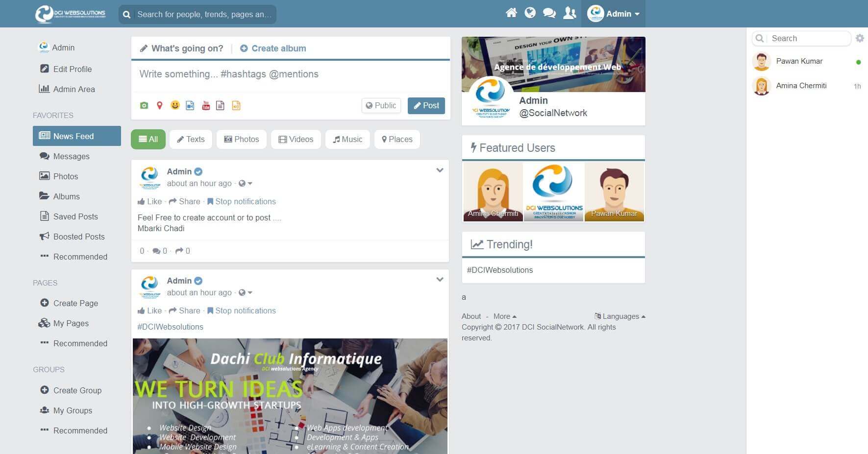
Task: Filter feed by Videos
Action: (296, 139)
